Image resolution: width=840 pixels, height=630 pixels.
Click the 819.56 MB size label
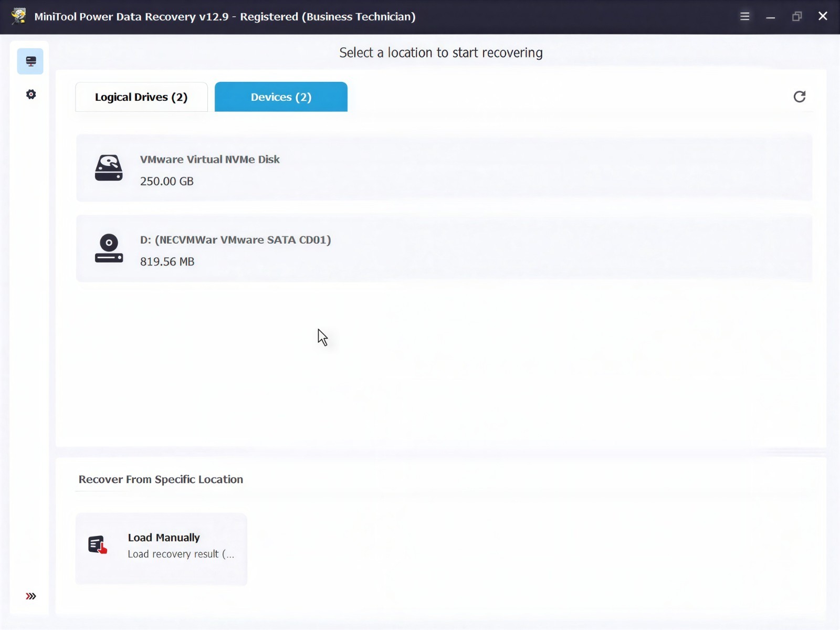[x=167, y=261]
